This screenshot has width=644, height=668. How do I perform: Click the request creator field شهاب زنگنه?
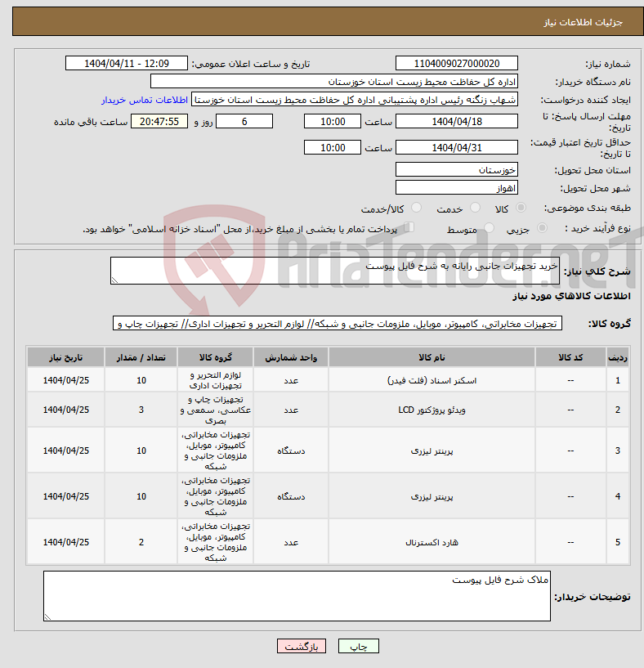tap(355, 100)
